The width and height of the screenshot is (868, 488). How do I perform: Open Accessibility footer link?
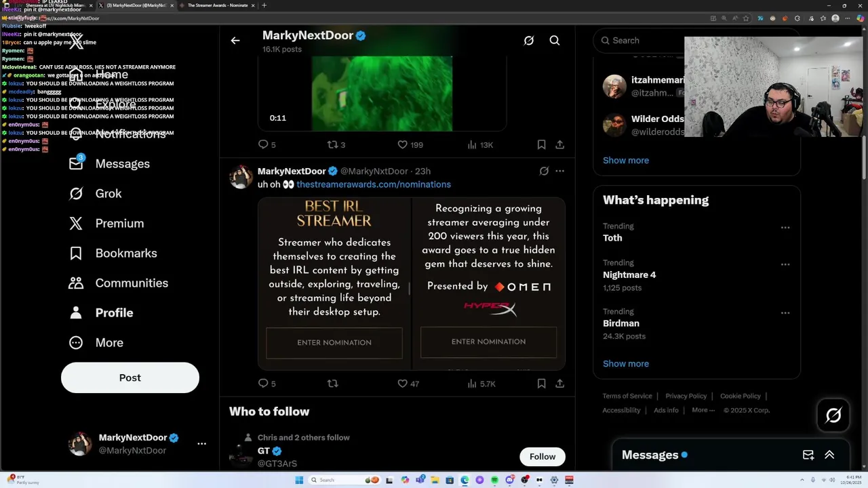621,410
